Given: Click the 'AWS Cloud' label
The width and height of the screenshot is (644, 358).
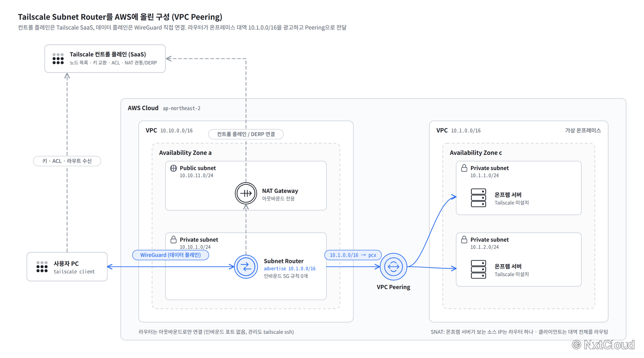Looking at the screenshot, I should click(143, 108).
